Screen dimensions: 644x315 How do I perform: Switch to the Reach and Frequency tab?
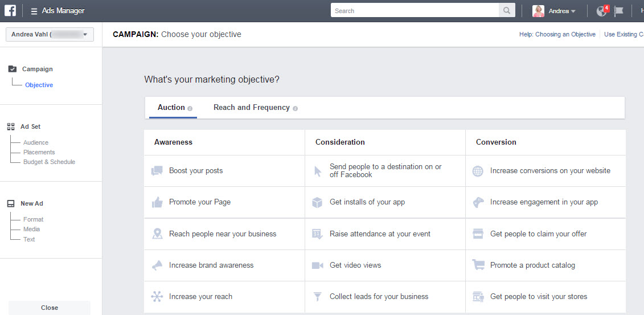(x=252, y=108)
